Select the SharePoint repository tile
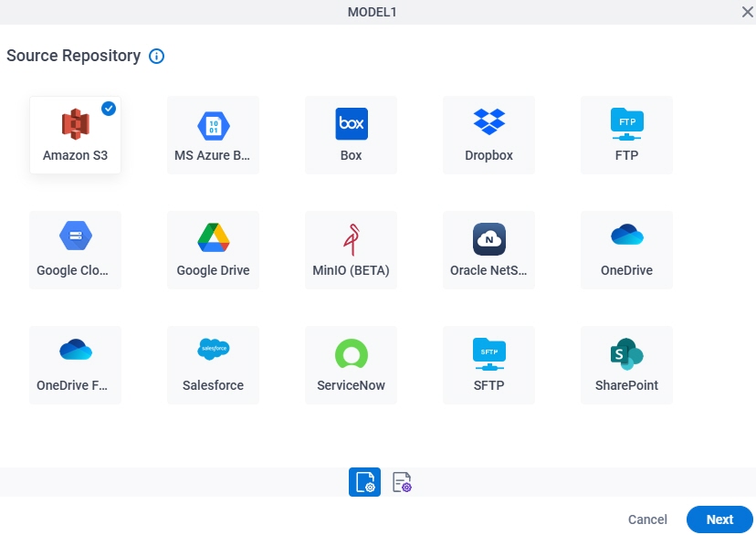The height and width of the screenshot is (535, 756). click(x=626, y=365)
